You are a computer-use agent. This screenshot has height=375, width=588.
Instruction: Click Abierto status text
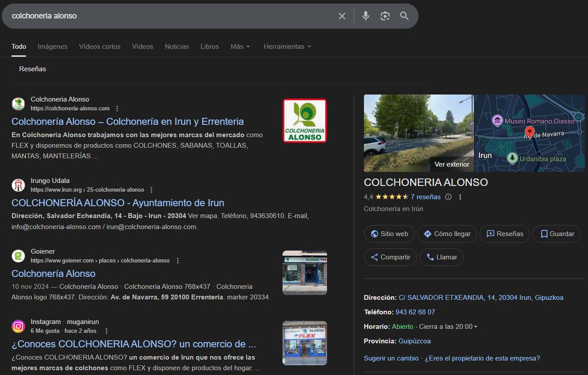coord(403,327)
